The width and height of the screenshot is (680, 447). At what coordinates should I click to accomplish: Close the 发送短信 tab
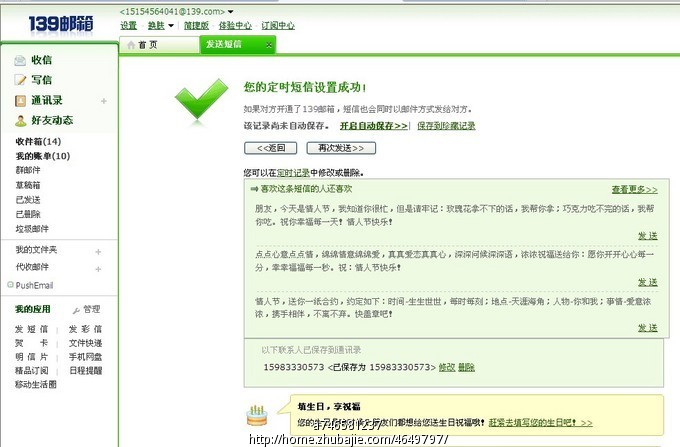tap(269, 45)
